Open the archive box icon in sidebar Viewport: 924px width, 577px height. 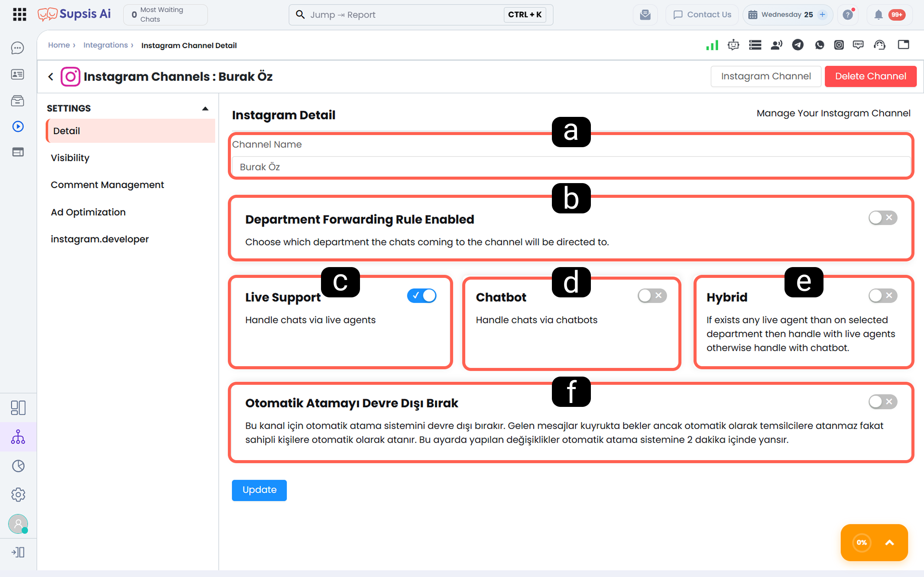(18, 101)
